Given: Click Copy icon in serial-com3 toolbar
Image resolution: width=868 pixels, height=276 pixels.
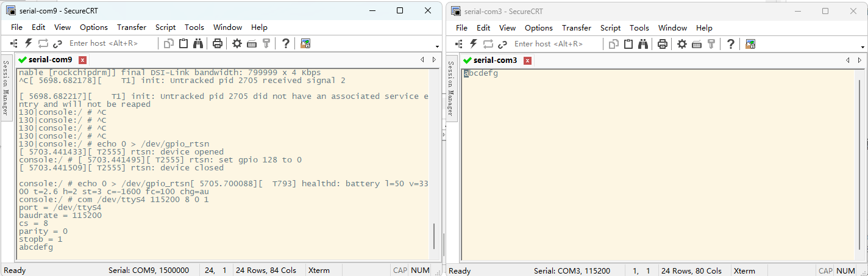Looking at the screenshot, I should tap(614, 43).
